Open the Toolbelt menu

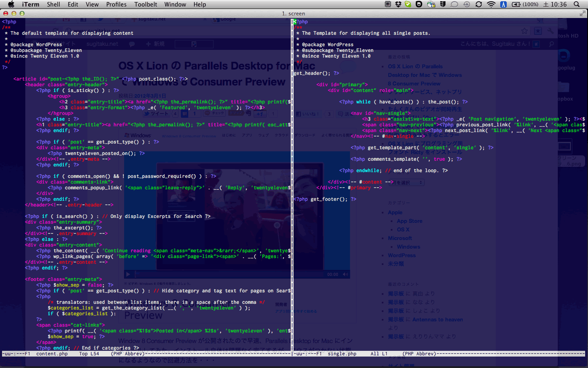click(x=146, y=4)
